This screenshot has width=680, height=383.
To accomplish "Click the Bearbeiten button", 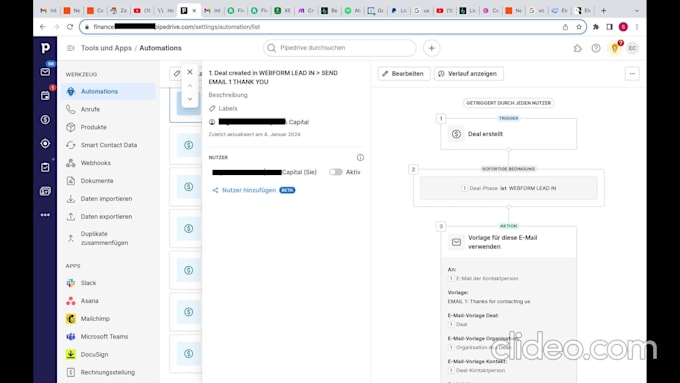I will [x=404, y=74].
